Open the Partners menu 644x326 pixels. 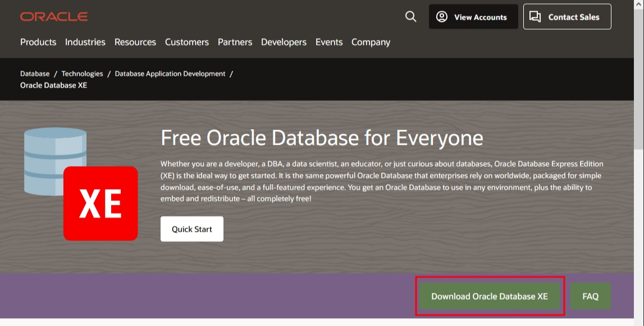tap(235, 42)
